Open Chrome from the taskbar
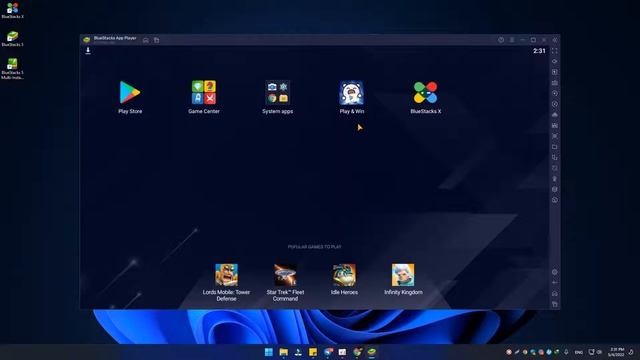This screenshot has height=360, width=640. (x=357, y=352)
